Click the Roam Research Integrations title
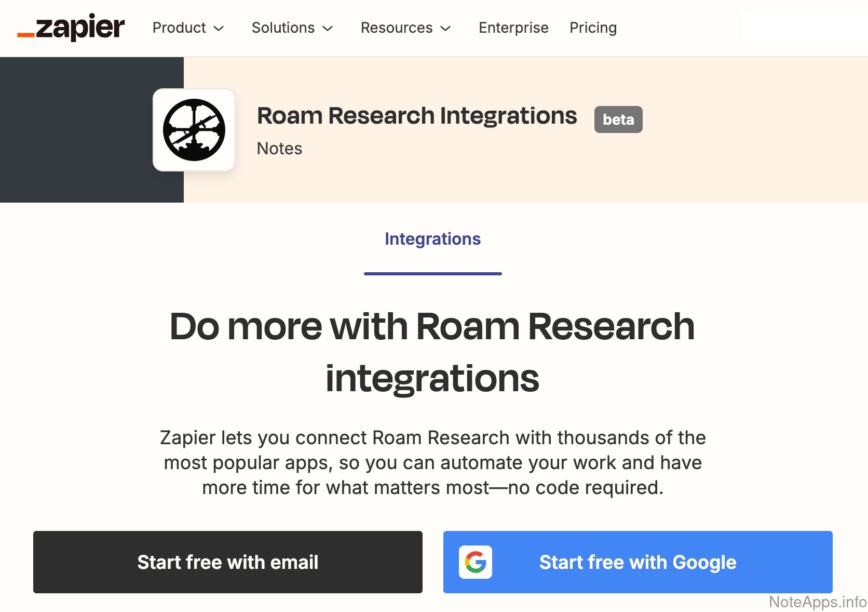 coord(417,116)
